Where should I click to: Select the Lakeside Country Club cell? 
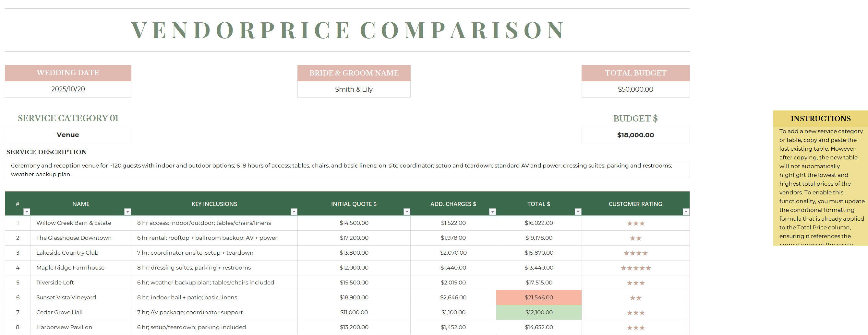click(x=80, y=252)
